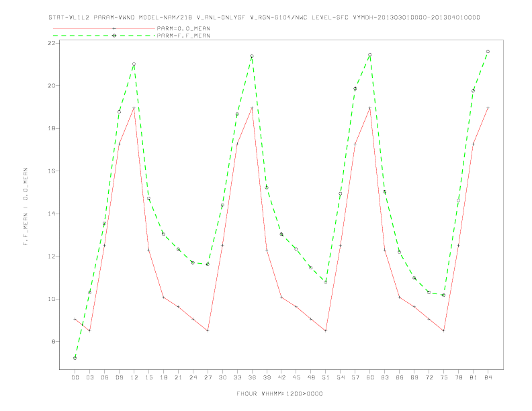
Task: Click the red plus marker at hour 84
Action: [488, 108]
